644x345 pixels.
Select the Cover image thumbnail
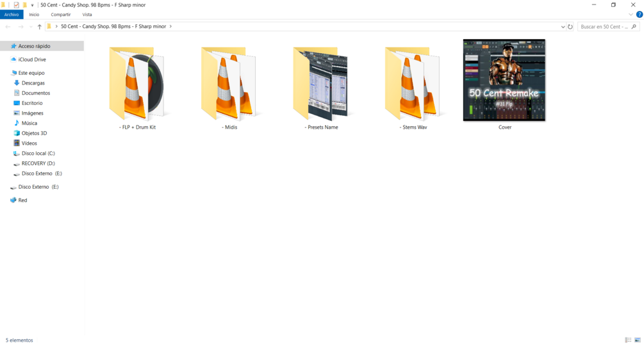(504, 80)
